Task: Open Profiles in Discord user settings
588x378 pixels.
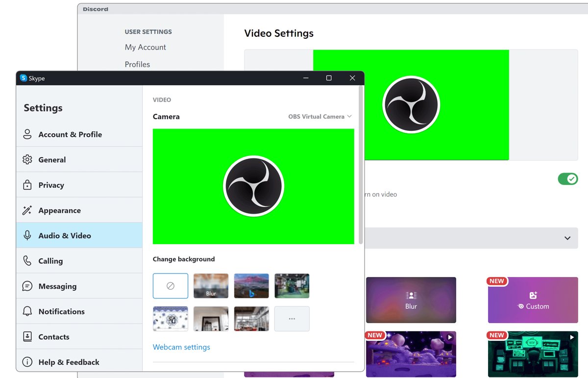Action: coord(137,64)
